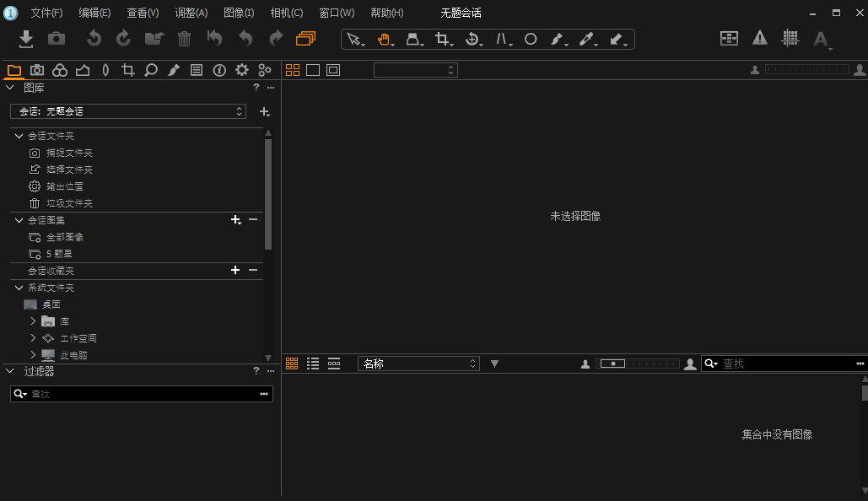Expand the 工作空间 tree node
This screenshot has height=501, width=868.
click(33, 337)
